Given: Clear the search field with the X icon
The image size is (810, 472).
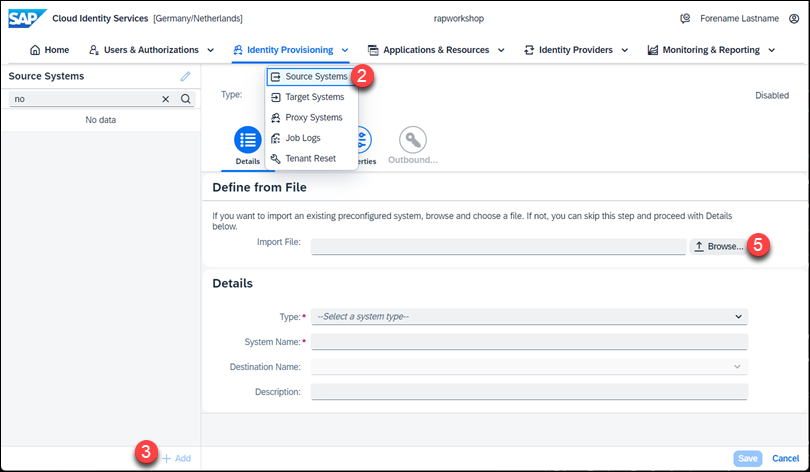Looking at the screenshot, I should 165,99.
